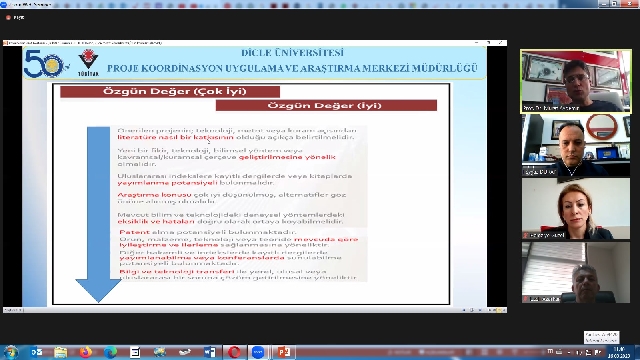
Task: Click the globe application icon in the taskbar
Action: coord(160,352)
